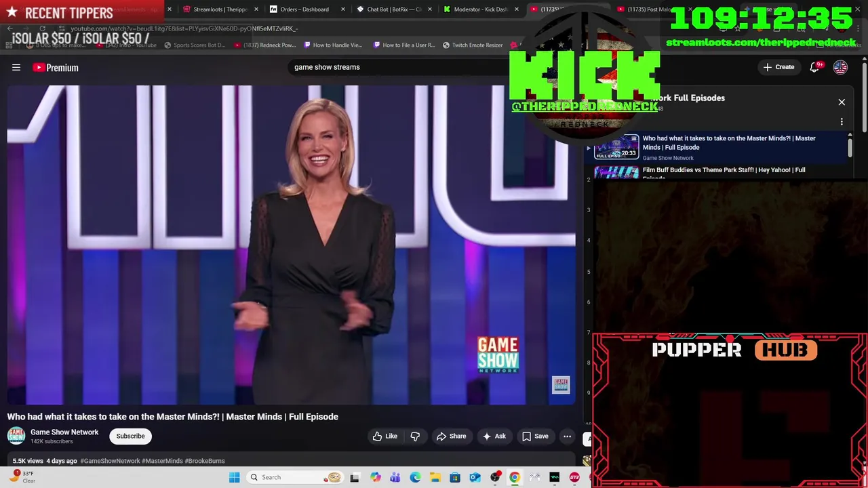
Task: Click the Ask button
Action: (494, 436)
